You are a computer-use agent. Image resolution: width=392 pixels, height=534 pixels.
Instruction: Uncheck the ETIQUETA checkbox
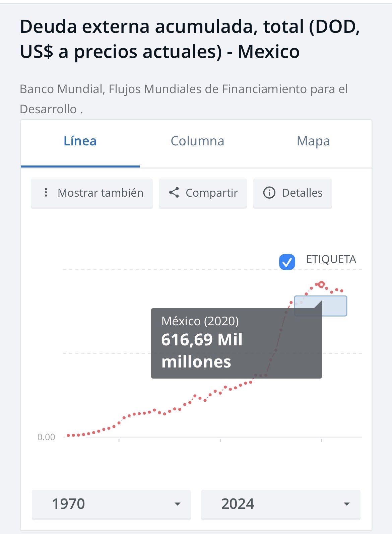[x=287, y=262]
